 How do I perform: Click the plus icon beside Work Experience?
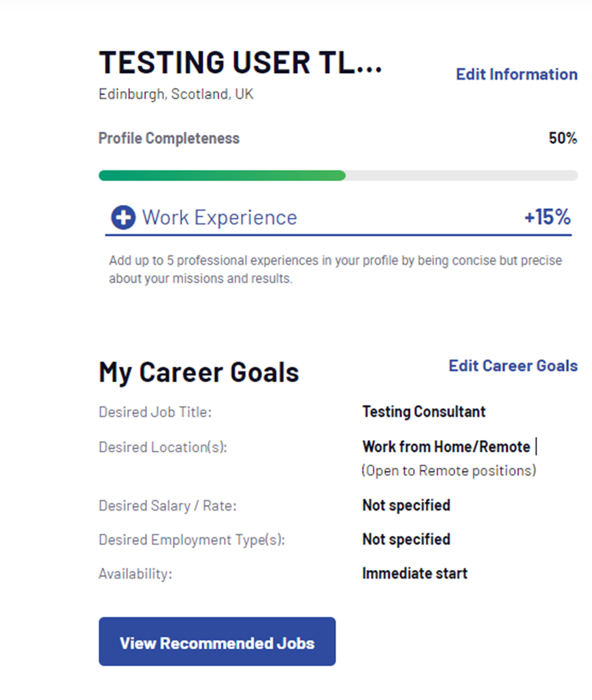[x=123, y=218]
